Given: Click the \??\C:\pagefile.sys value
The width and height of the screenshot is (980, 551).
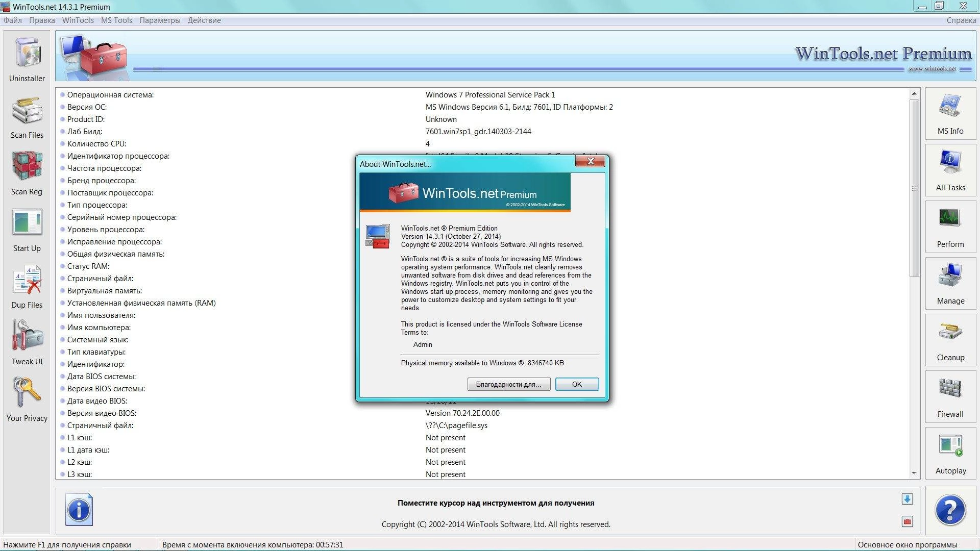Looking at the screenshot, I should pos(456,425).
